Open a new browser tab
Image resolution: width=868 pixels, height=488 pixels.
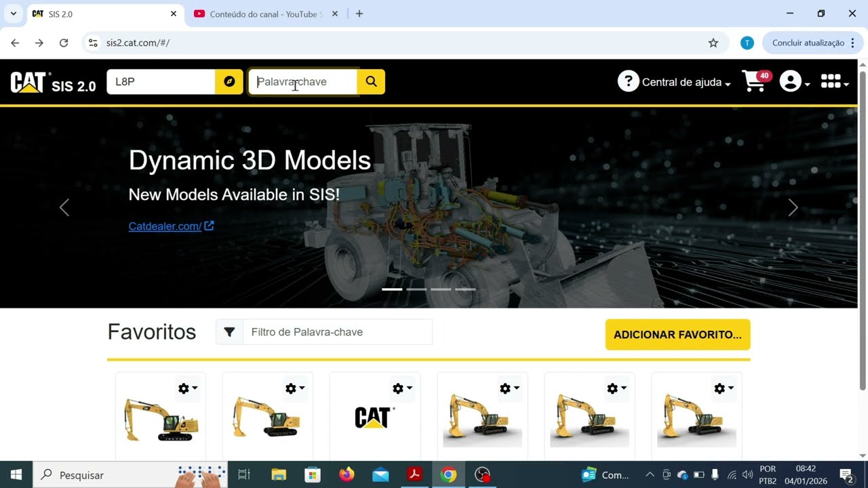[359, 14]
